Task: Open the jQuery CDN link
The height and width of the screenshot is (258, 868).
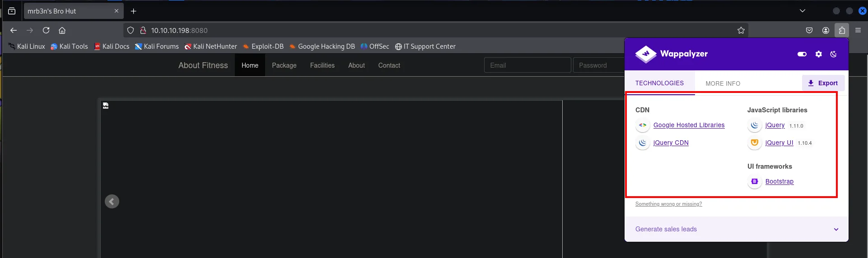Action: [x=671, y=143]
